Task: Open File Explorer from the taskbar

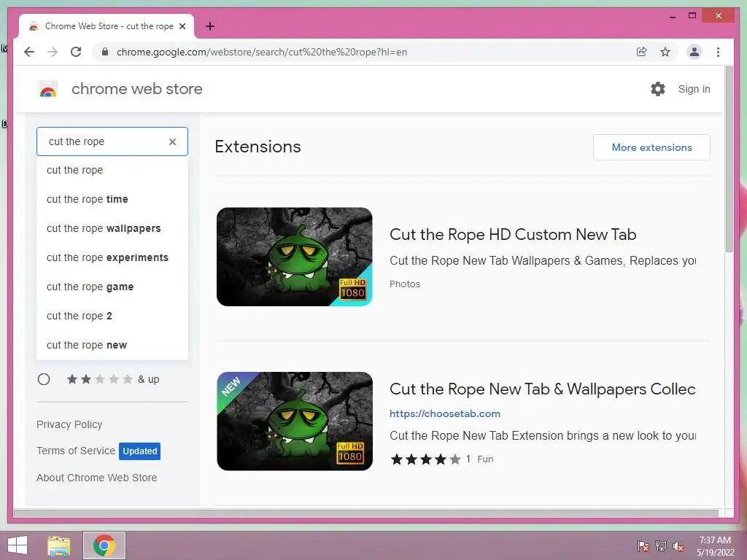Action: click(59, 545)
